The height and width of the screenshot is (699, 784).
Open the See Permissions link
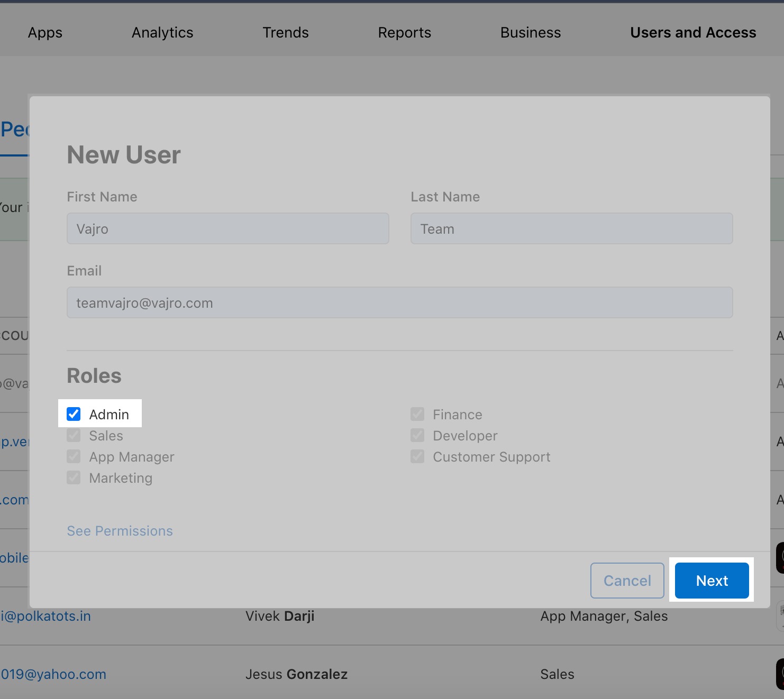(120, 531)
